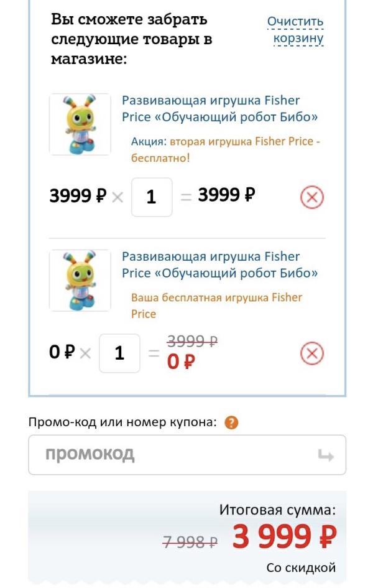This screenshot has height=588, width=373.
Task: Click the crossed-out 7 998 ₽ old total
Action: coord(190,542)
